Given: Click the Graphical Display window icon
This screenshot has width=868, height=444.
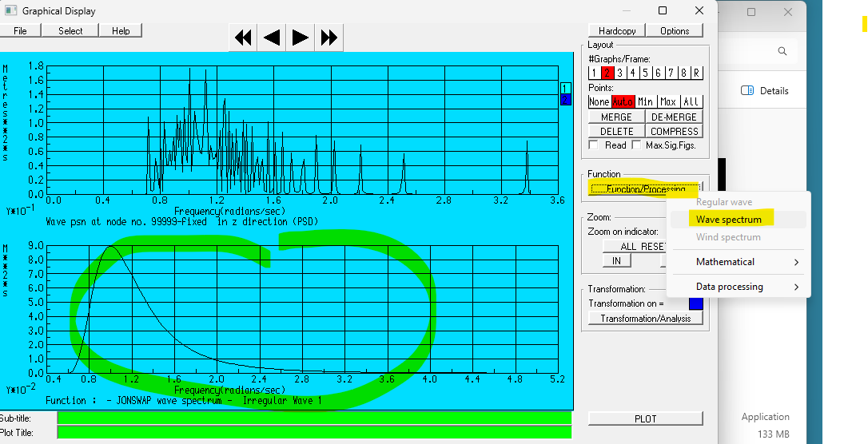Looking at the screenshot, I should click(10, 10).
